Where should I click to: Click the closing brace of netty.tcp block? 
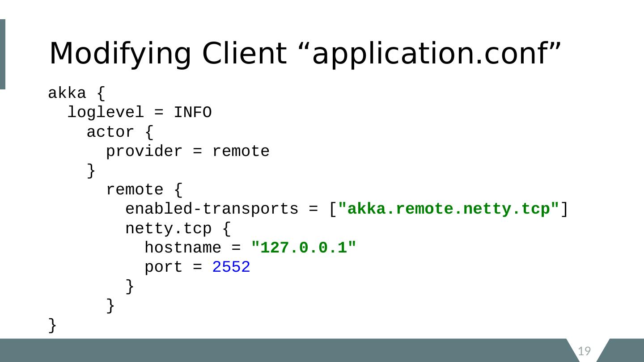coord(130,286)
